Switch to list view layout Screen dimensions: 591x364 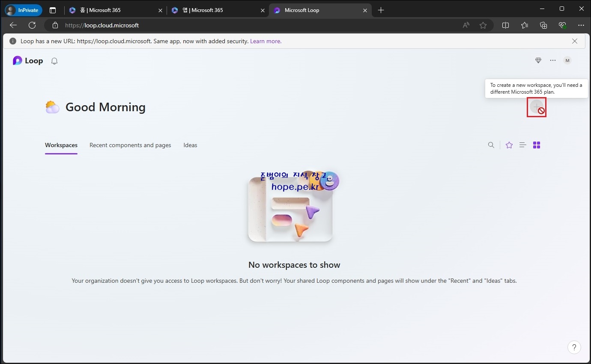[x=523, y=145]
